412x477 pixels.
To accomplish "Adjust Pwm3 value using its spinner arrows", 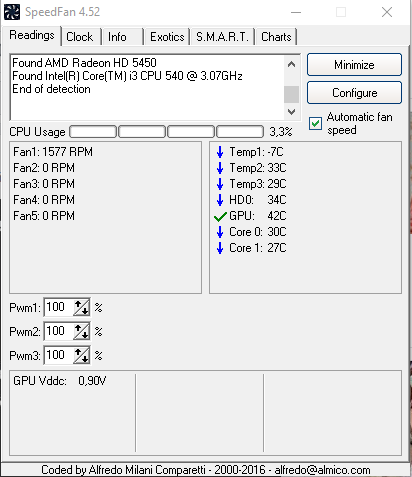I will pyautogui.click(x=82, y=355).
